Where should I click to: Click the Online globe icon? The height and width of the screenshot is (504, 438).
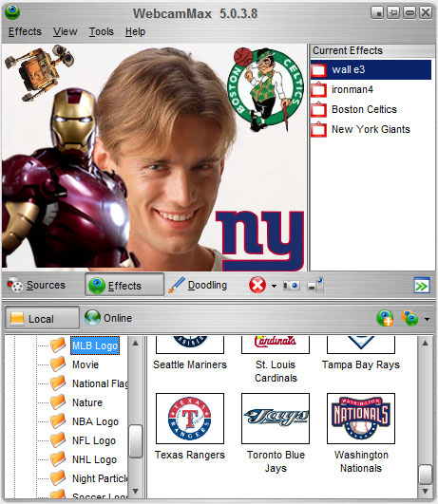[x=92, y=318]
